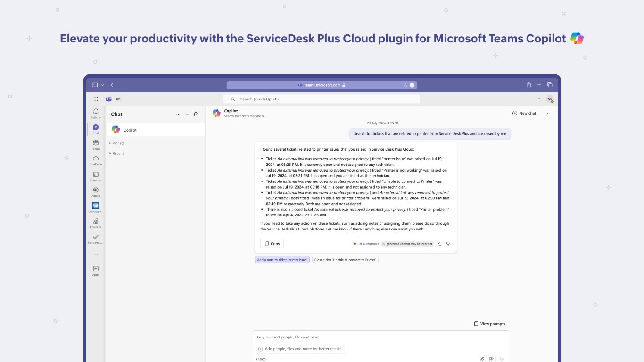This screenshot has width=644, height=362.
Task: Open Calendar in the left rail
Action: [96, 175]
